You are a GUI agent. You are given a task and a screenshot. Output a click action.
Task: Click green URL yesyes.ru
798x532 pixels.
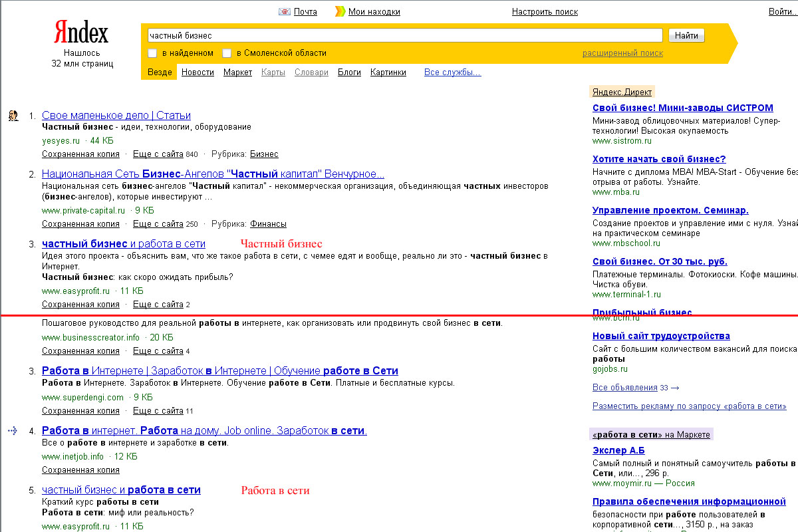[x=61, y=140]
